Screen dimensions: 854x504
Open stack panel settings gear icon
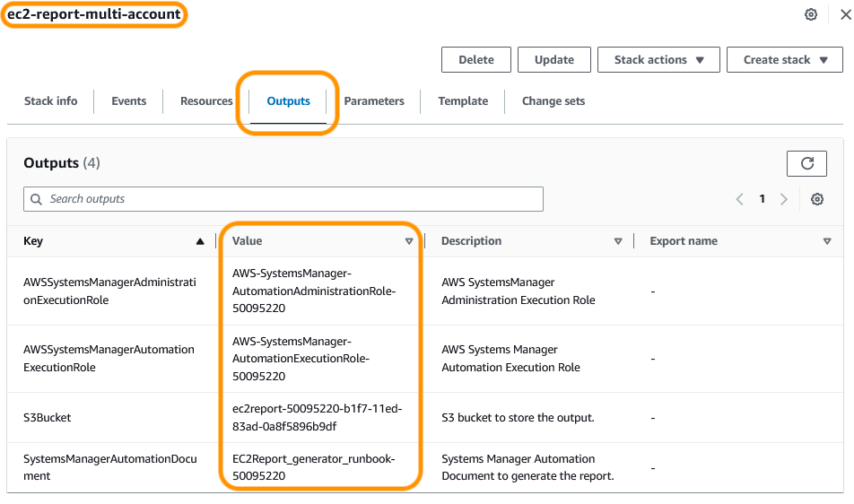(x=810, y=14)
